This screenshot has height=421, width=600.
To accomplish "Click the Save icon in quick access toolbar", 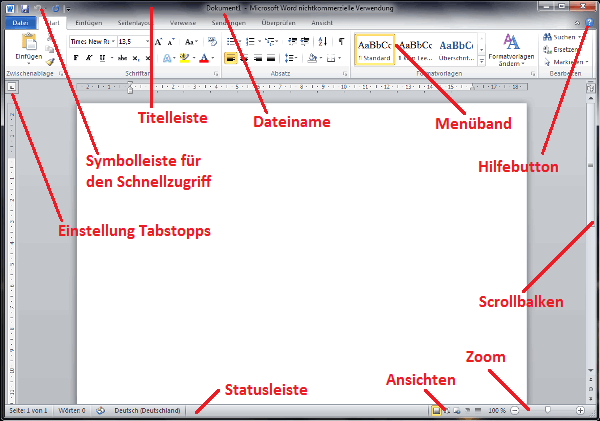I will tap(25, 8).
